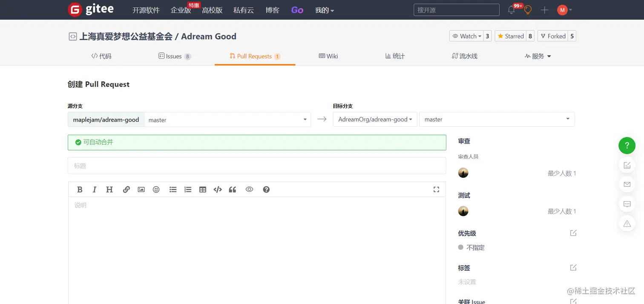
Task: Go to 企业版 in top navigation
Action: (x=181, y=10)
